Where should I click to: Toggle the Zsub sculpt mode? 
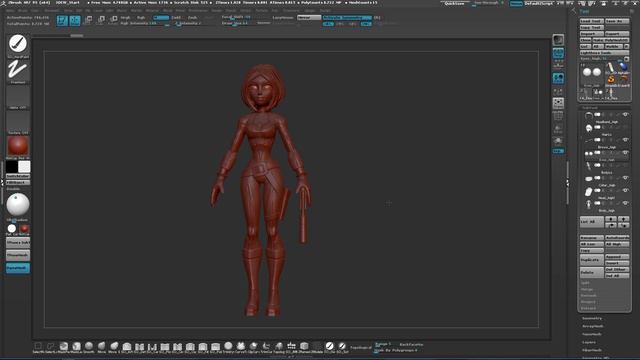coord(192,18)
